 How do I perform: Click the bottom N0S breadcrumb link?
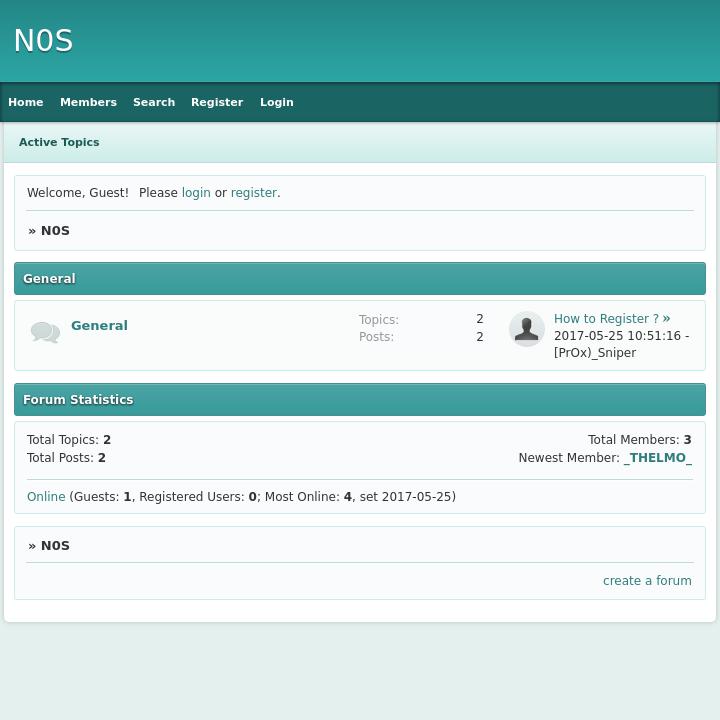(x=55, y=546)
